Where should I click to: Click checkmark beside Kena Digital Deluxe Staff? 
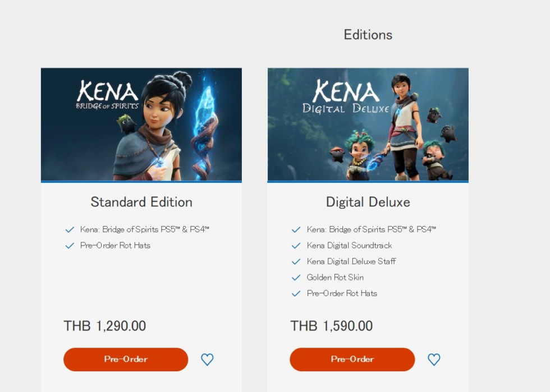[x=296, y=261]
